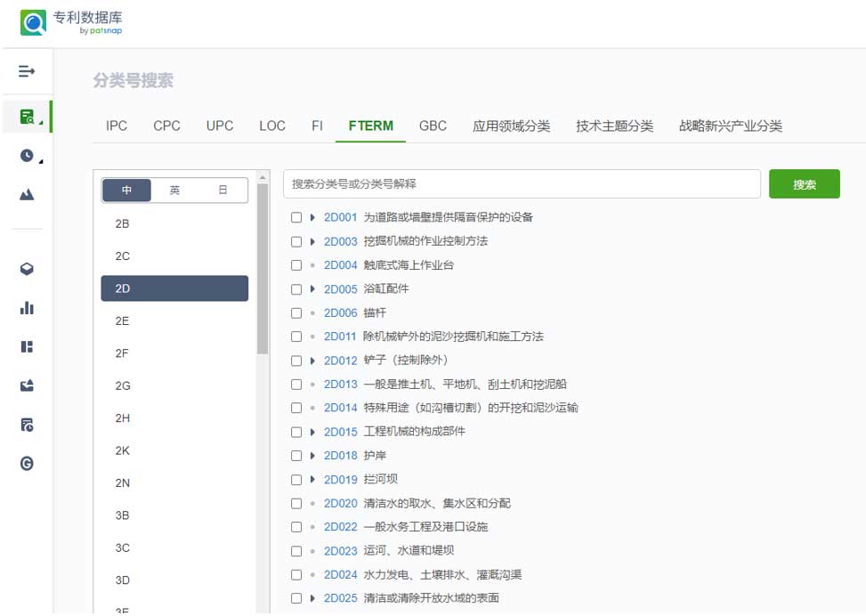Expand the 2D012 铲子 classification arrow
866x616 pixels.
[x=312, y=361]
